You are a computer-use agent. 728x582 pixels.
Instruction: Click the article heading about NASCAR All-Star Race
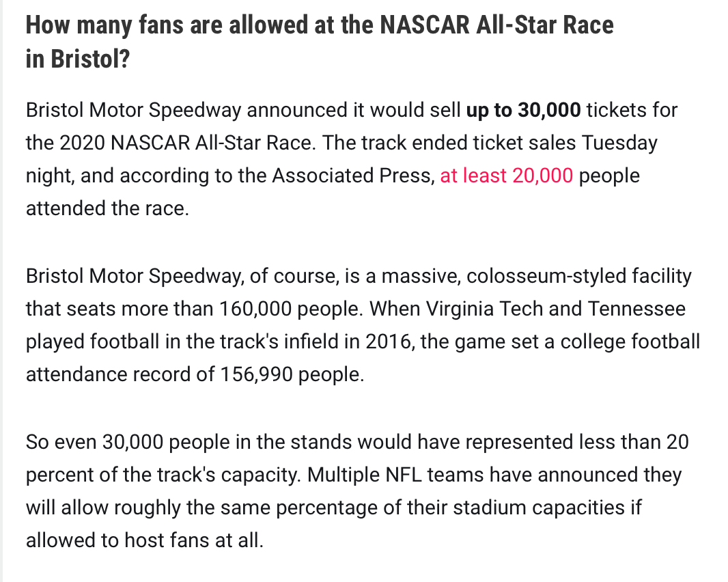319,26
